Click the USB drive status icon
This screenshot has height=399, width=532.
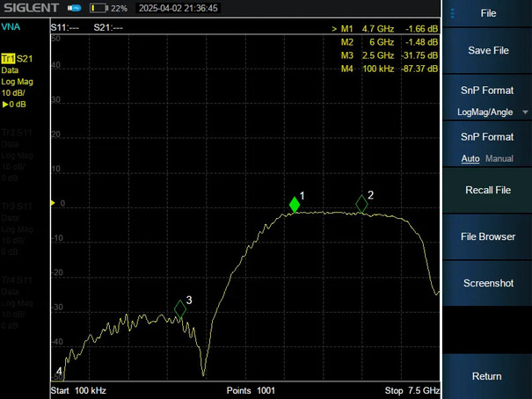click(x=74, y=8)
